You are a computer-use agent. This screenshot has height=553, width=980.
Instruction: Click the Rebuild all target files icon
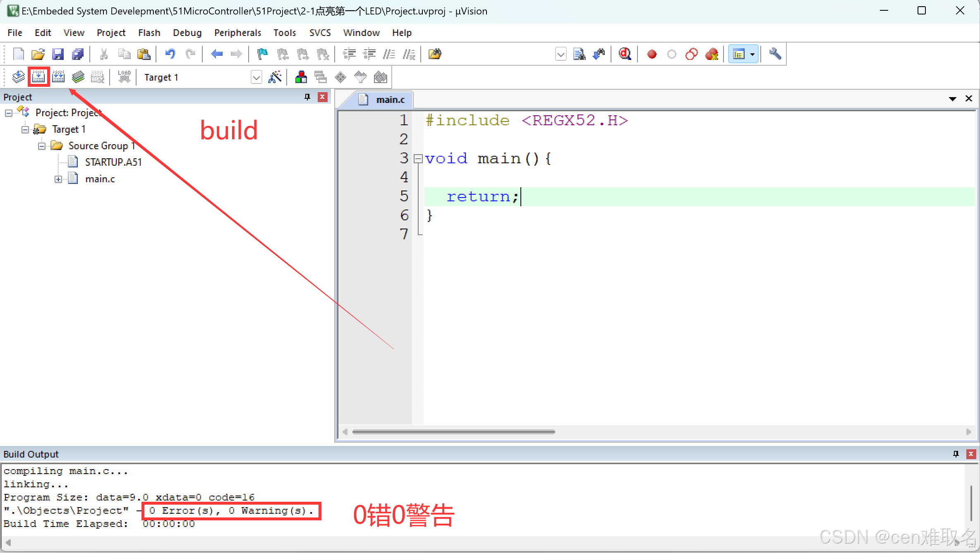coord(58,77)
